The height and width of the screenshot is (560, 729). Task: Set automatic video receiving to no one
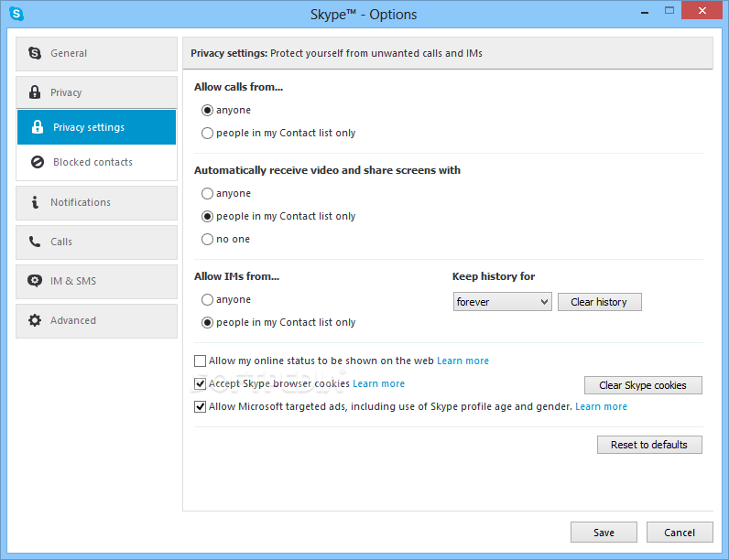(207, 239)
